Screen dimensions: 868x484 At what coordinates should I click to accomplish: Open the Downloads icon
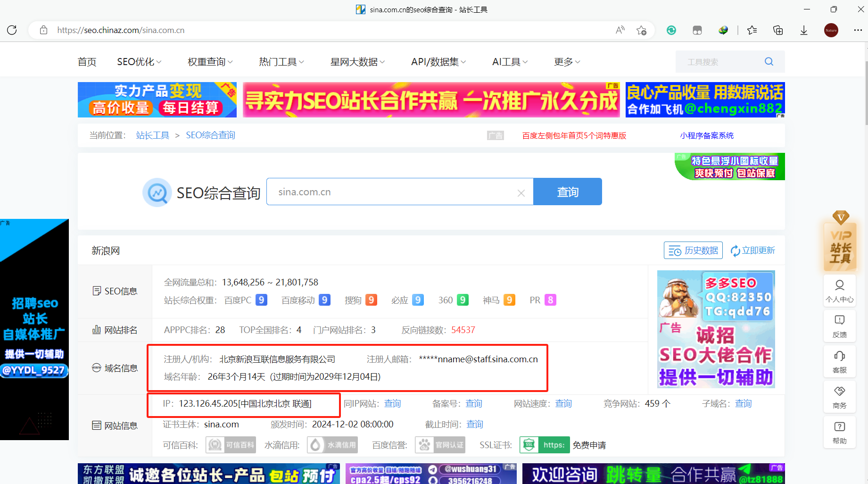tap(804, 30)
